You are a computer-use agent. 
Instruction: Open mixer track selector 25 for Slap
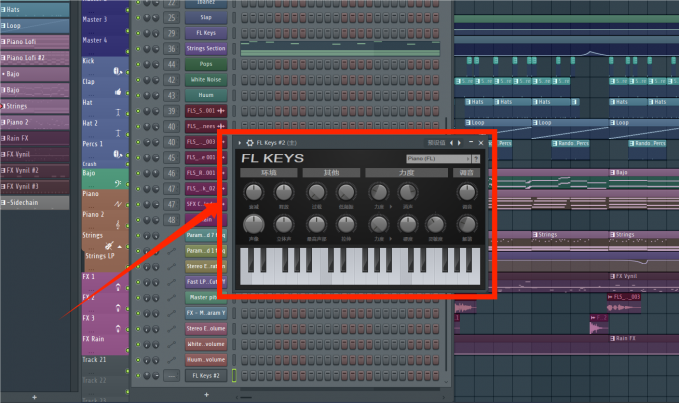coord(171,18)
